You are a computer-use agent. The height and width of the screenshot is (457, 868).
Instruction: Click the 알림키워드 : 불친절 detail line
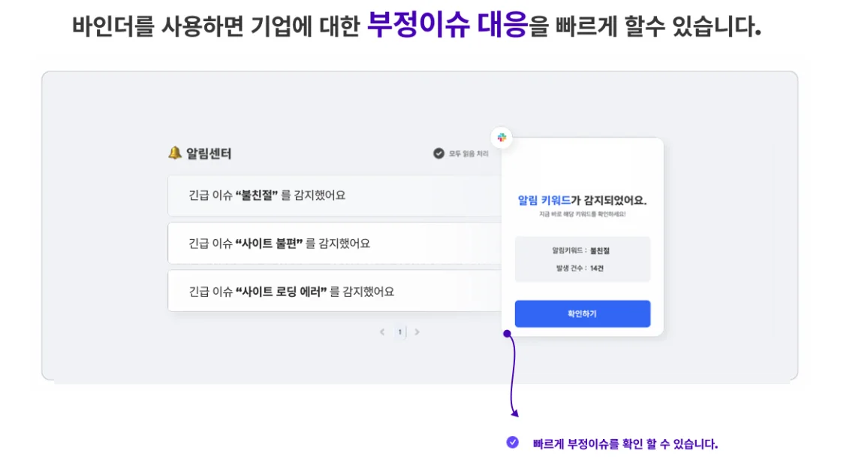(581, 250)
